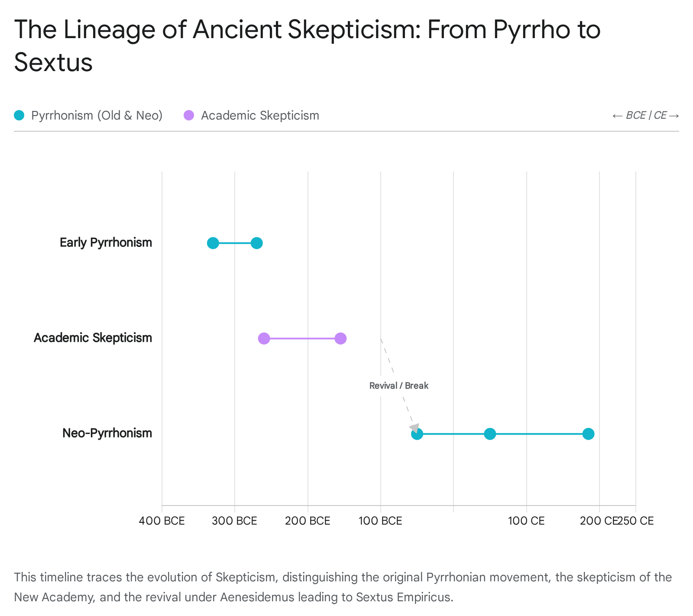Click the BCE | CE direction indicator
This screenshot has width=693, height=616.
click(645, 115)
